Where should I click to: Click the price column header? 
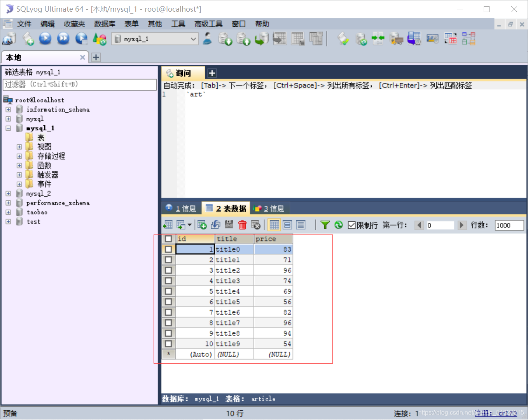point(273,239)
